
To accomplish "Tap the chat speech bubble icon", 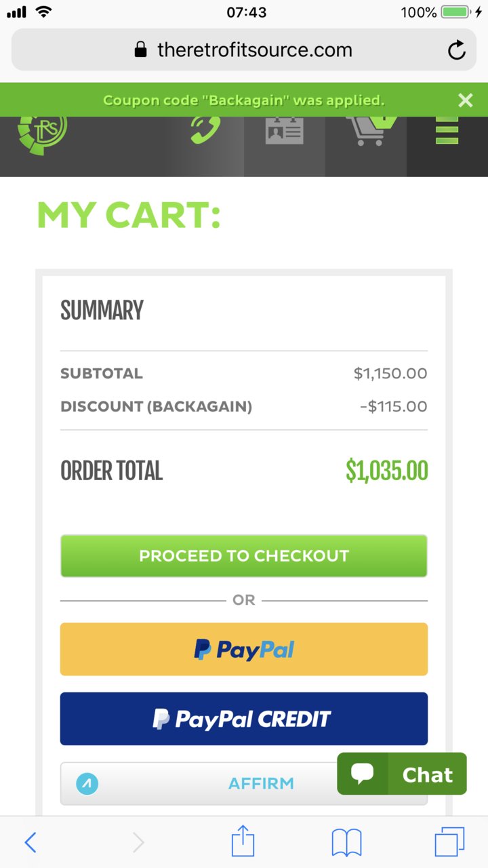I will 363,774.
